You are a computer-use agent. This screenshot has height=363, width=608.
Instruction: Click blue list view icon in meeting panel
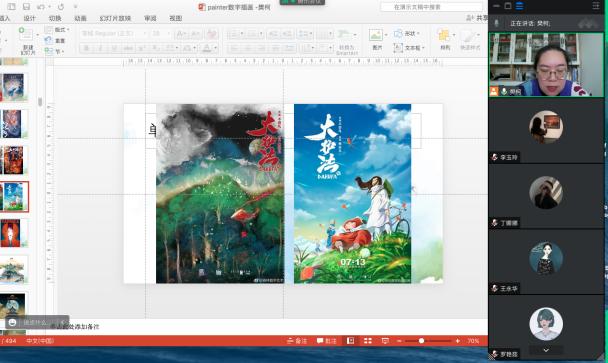pyautogui.click(x=520, y=6)
